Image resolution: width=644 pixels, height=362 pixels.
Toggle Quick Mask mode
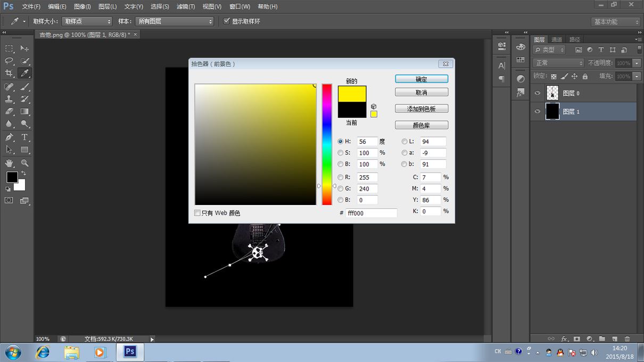point(9,201)
